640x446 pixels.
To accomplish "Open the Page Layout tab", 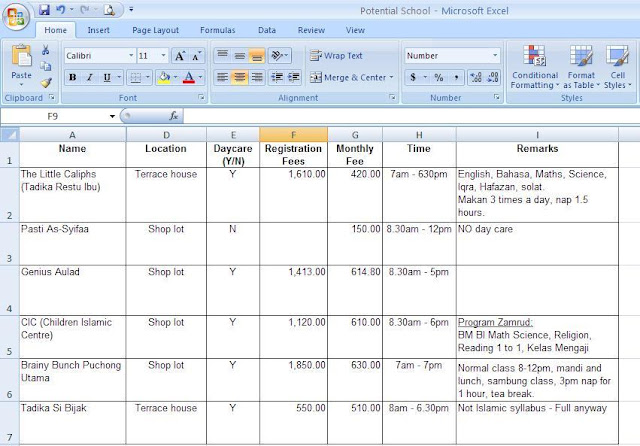I will click(x=156, y=30).
